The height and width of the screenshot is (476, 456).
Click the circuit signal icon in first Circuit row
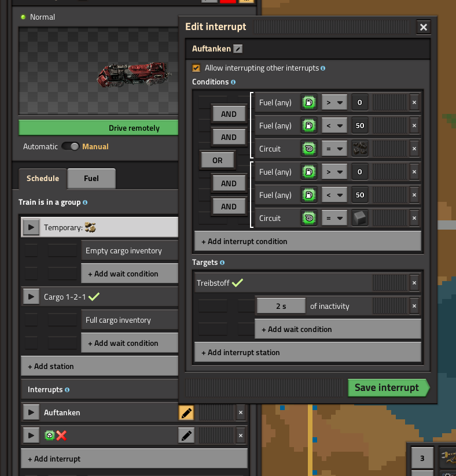309,149
